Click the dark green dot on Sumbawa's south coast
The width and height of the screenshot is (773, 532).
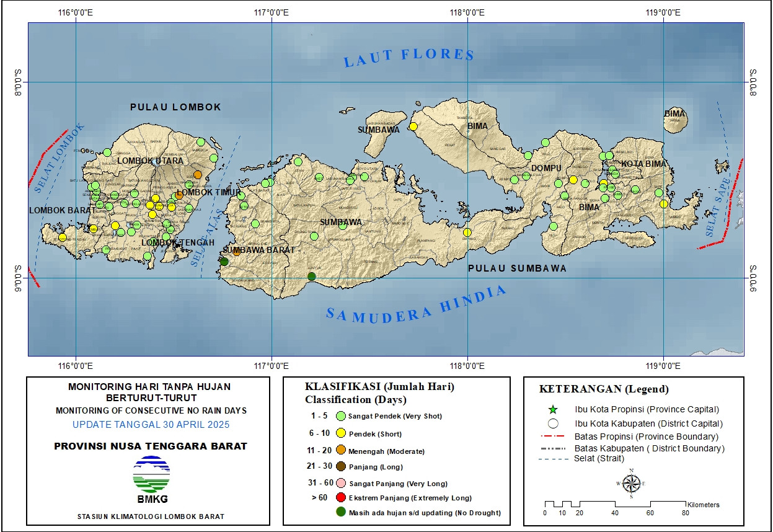(x=312, y=277)
